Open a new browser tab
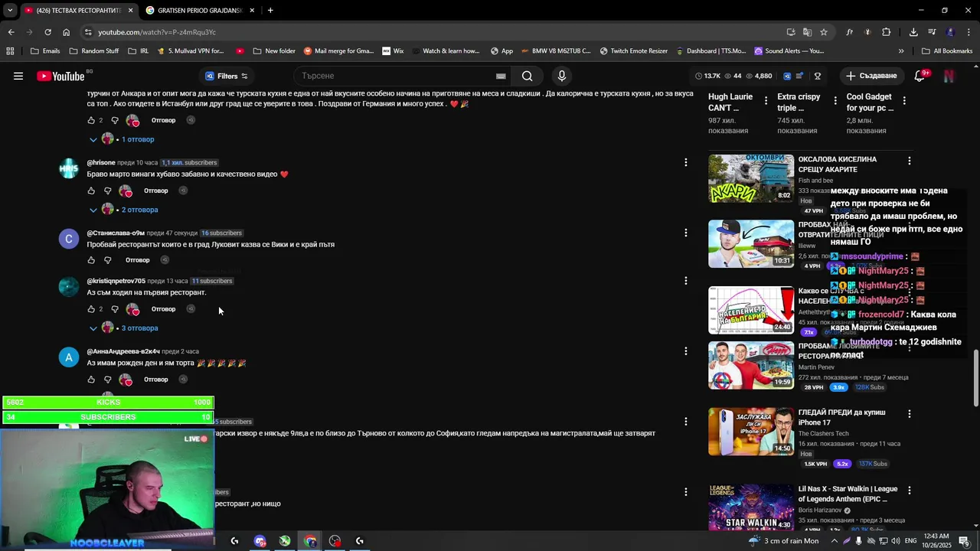The image size is (980, 551). [x=270, y=11]
